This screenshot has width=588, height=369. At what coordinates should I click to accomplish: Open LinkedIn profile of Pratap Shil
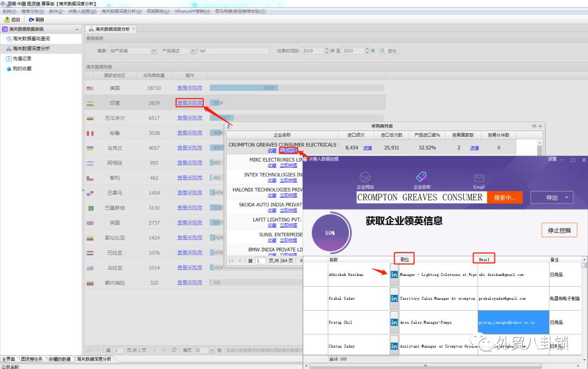click(x=394, y=323)
